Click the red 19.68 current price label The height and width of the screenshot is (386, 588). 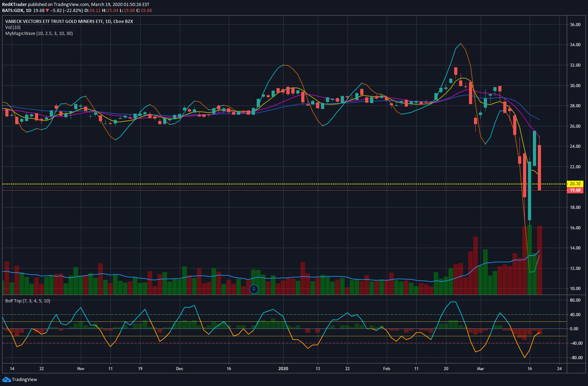click(x=575, y=190)
